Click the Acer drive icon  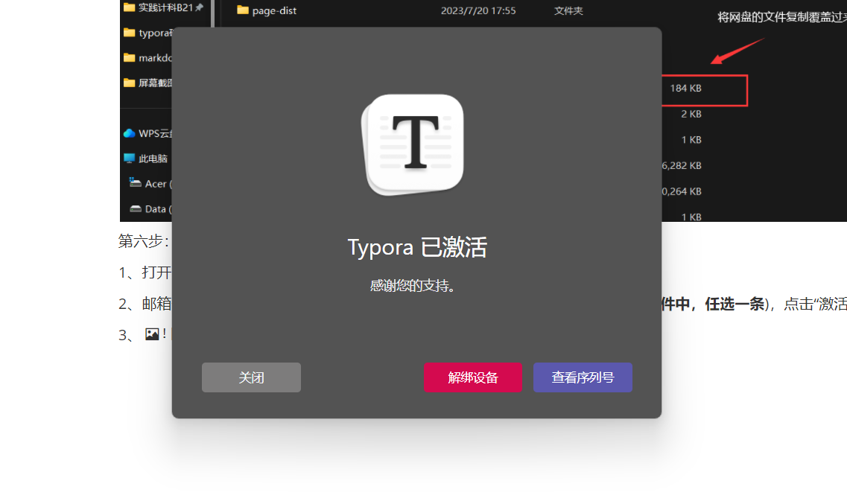pyautogui.click(x=135, y=183)
